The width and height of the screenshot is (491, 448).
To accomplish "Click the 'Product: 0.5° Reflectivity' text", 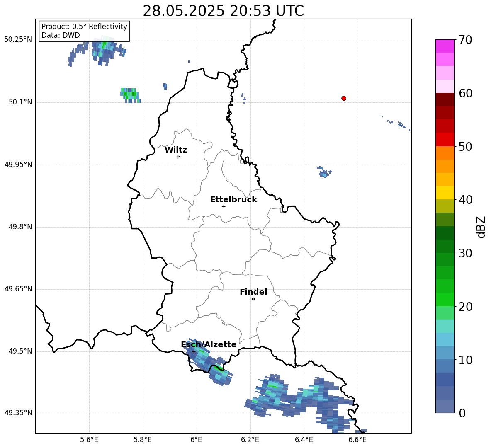I will point(84,26).
